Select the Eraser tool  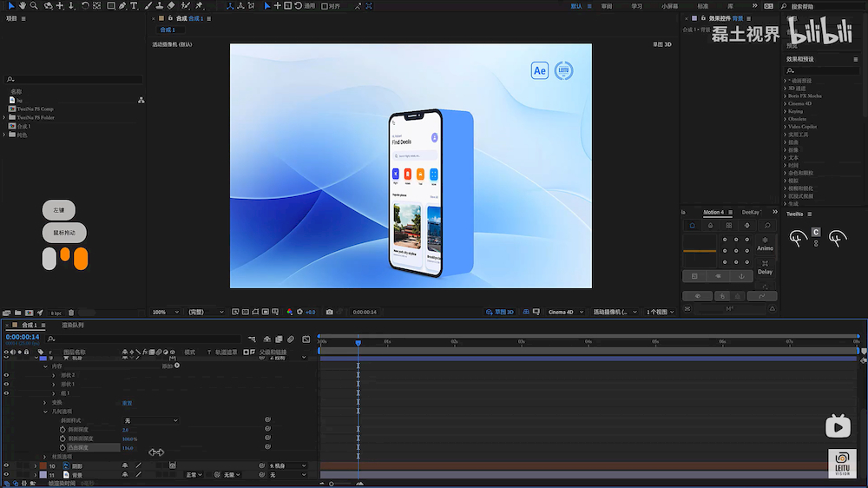click(x=171, y=5)
